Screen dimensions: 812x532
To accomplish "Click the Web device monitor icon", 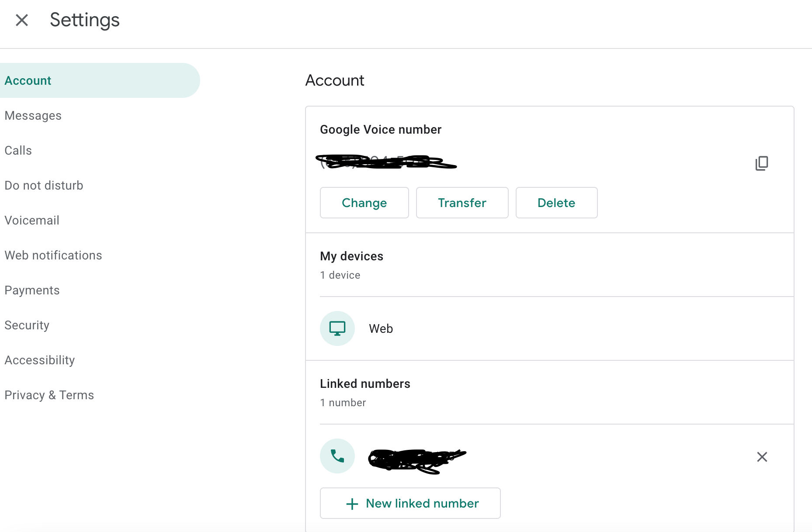I will [x=337, y=328].
